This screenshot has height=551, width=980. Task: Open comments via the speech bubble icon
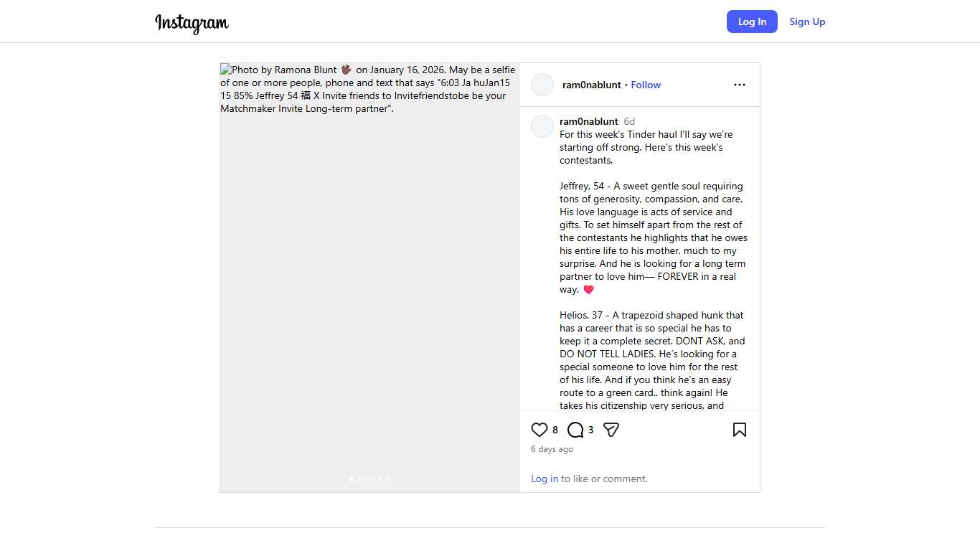click(x=575, y=430)
